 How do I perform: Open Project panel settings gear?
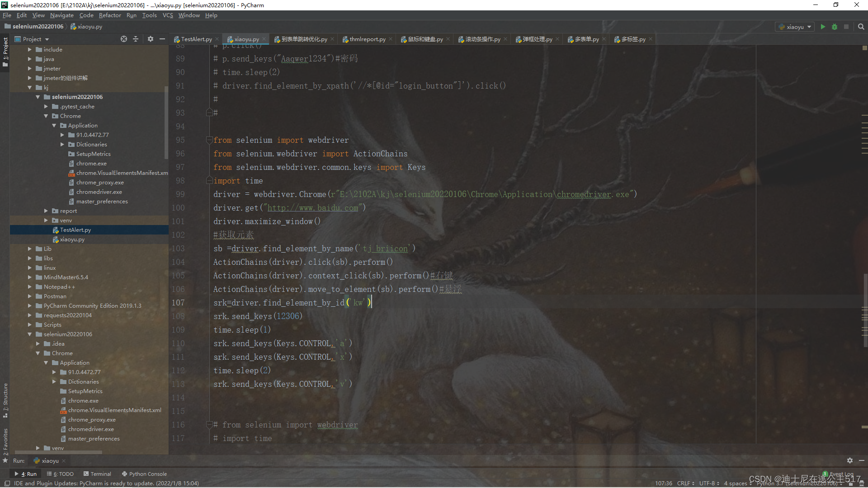tap(151, 39)
